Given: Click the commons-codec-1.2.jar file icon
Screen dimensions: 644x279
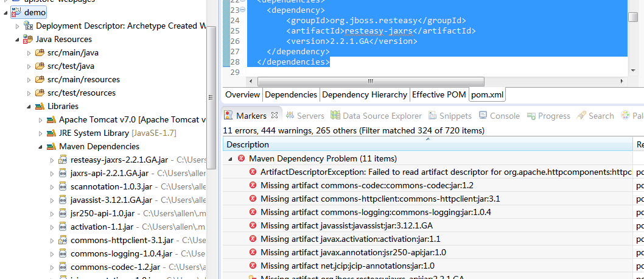Looking at the screenshot, I should pyautogui.click(x=63, y=267).
